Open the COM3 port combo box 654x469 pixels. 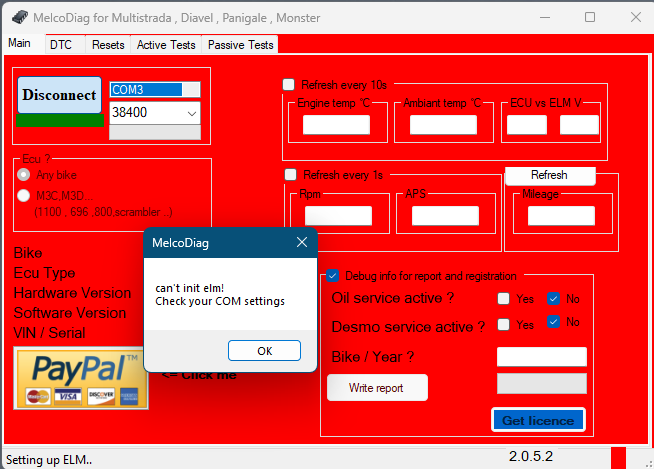pyautogui.click(x=155, y=90)
